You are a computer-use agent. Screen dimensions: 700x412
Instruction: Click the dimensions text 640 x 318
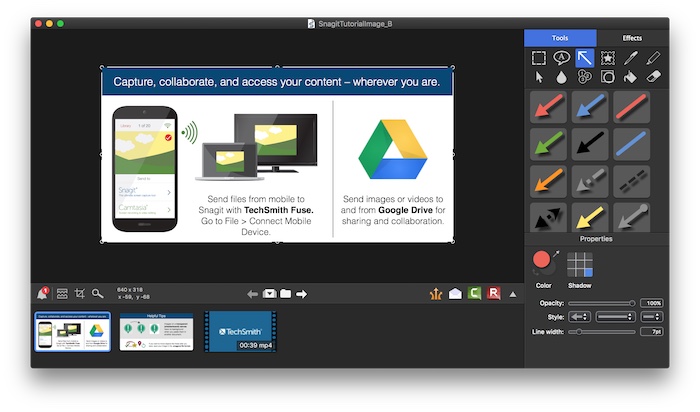130,290
